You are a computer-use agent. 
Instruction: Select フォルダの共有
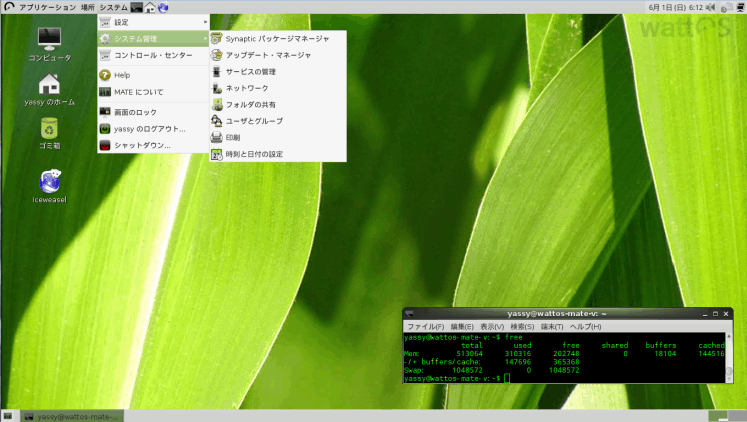tap(278, 104)
